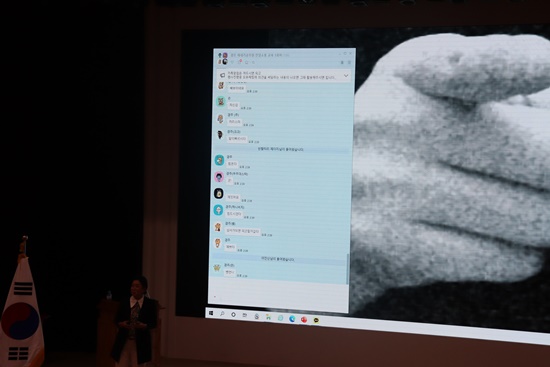Click the red round taskbar app icon
This screenshot has height=367, width=550.
(x=304, y=319)
